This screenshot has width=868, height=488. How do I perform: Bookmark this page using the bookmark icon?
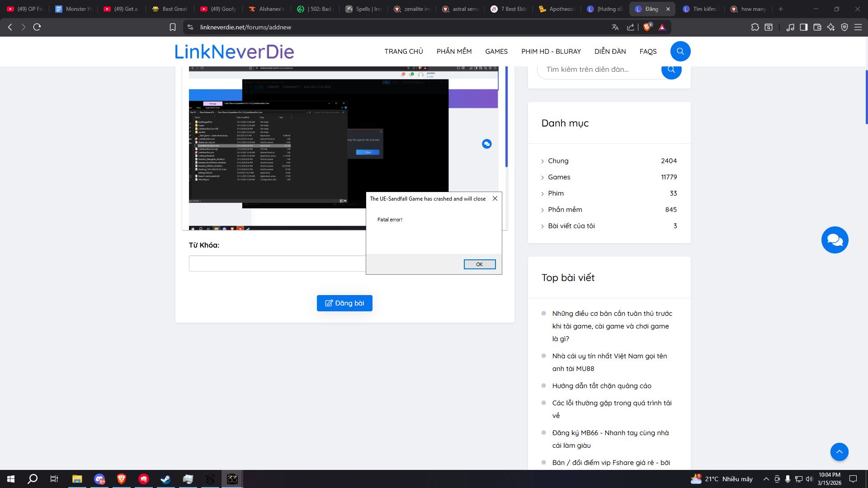tap(172, 27)
